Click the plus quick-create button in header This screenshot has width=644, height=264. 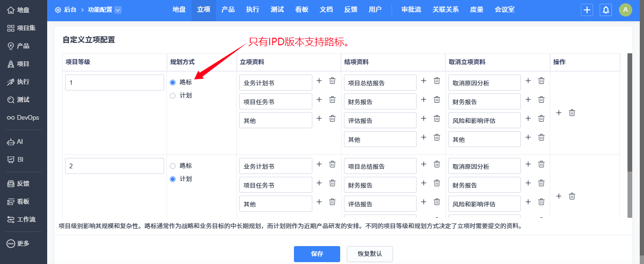click(587, 10)
